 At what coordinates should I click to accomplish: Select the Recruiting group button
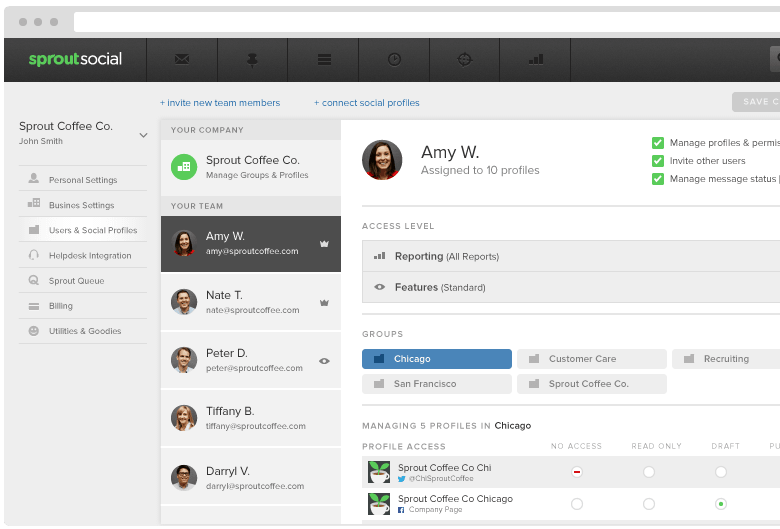726,359
